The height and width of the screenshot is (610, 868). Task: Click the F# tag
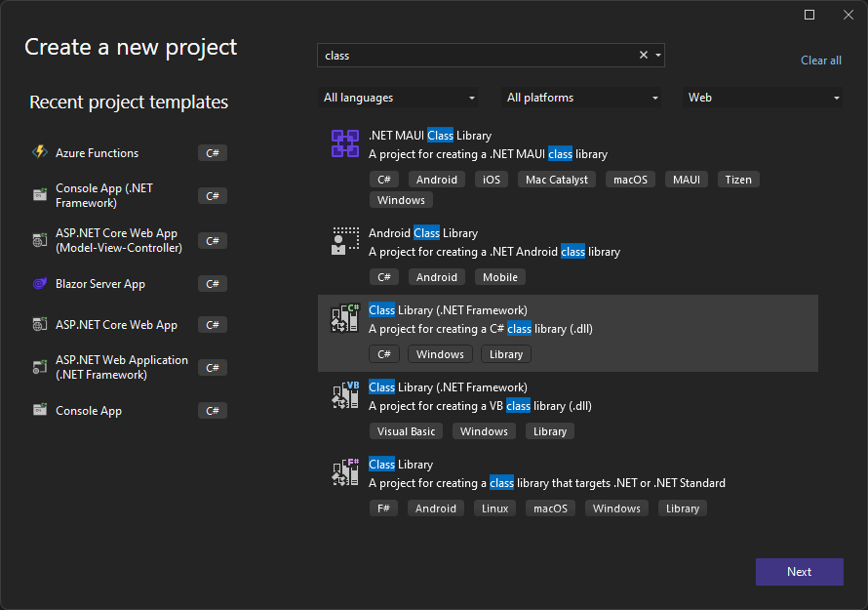coord(383,508)
